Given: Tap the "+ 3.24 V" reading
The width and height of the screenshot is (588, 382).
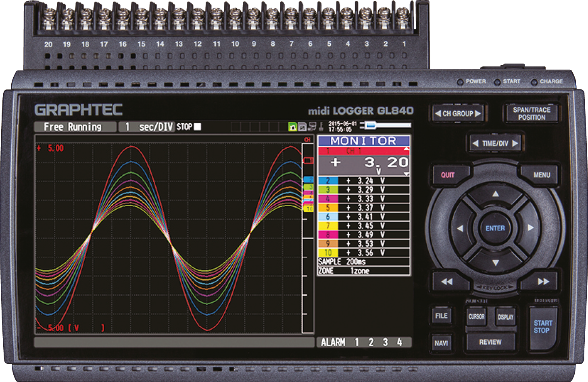Looking at the screenshot, I should tap(366, 181).
